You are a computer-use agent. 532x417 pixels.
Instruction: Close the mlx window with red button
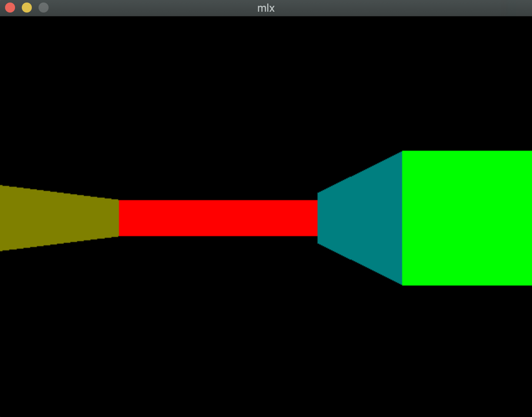tap(10, 8)
